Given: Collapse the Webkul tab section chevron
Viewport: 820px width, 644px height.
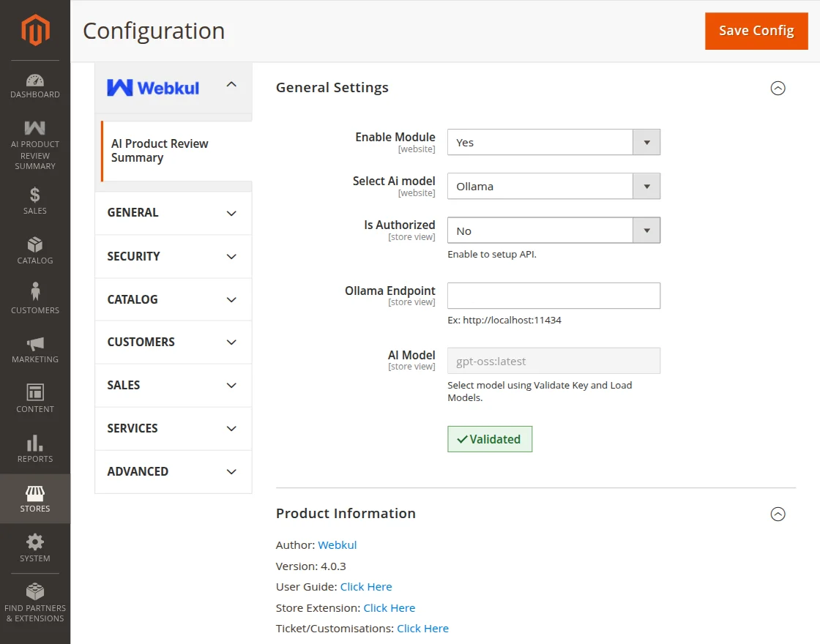Looking at the screenshot, I should pyautogui.click(x=231, y=85).
